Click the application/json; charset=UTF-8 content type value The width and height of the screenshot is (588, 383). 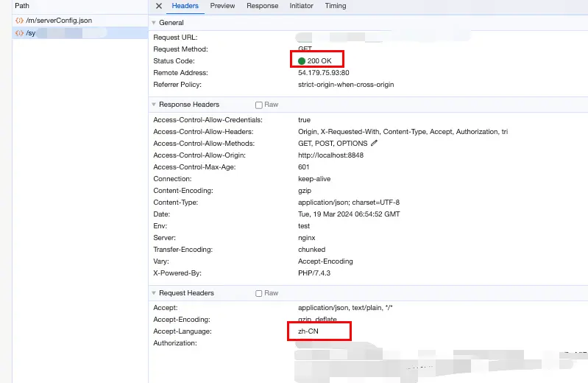[x=349, y=203]
